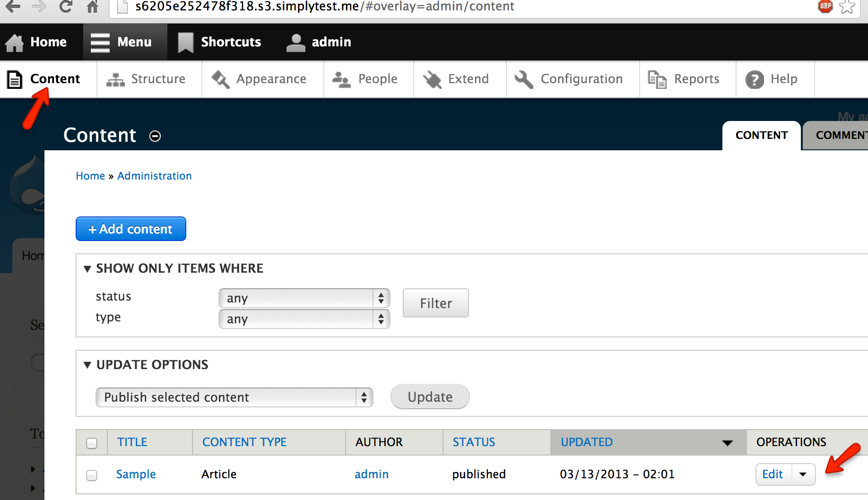Image resolution: width=868 pixels, height=500 pixels.
Task: Open the Edit operations dropdown arrow
Action: point(803,474)
